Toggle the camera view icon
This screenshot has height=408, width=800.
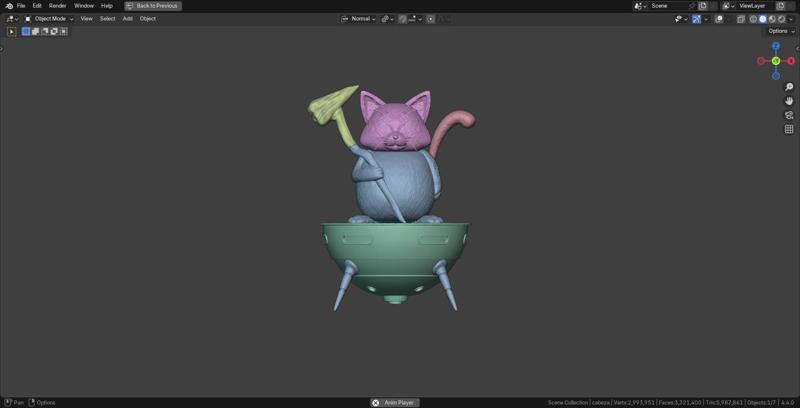click(x=789, y=115)
